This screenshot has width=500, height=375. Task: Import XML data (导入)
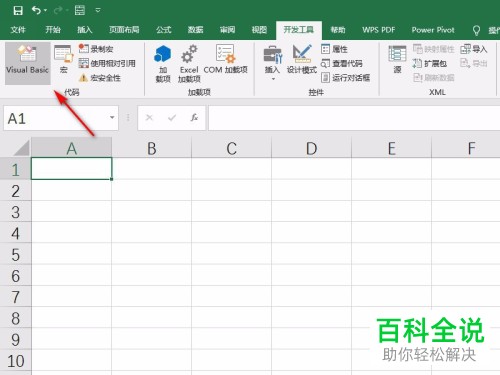tap(474, 49)
